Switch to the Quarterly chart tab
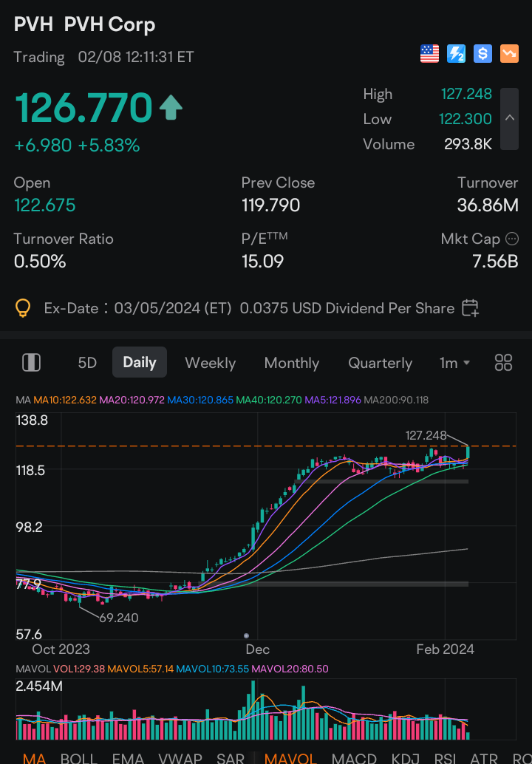This screenshot has height=764, width=532. [381, 363]
